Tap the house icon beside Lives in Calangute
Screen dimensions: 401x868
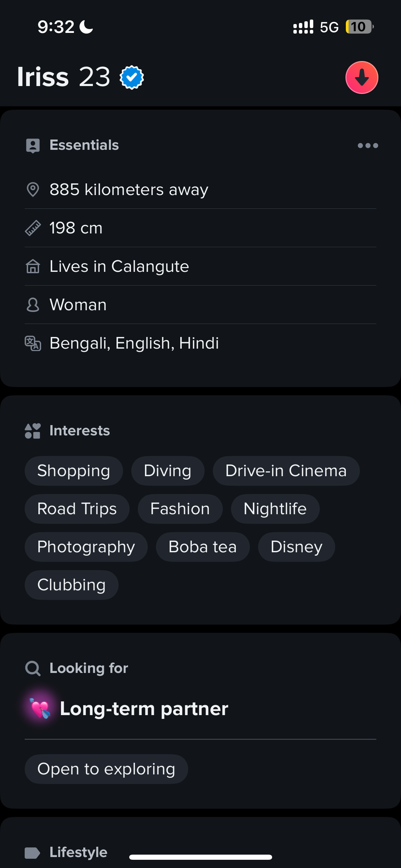coord(33,266)
